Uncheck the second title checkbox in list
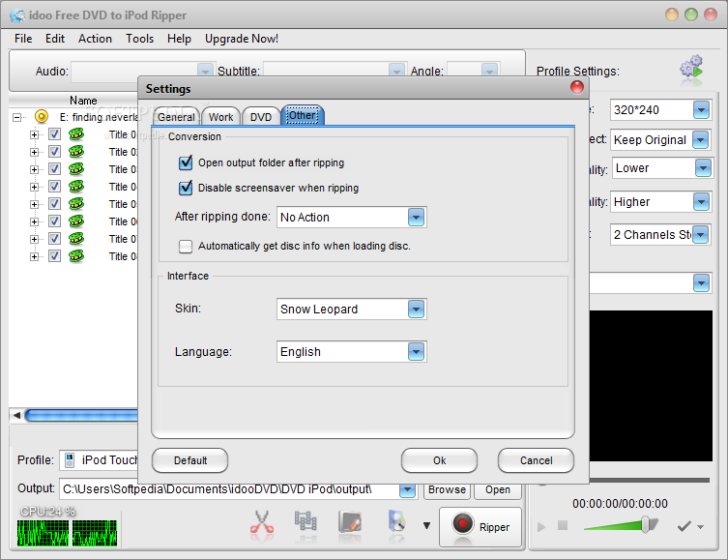Image resolution: width=728 pixels, height=560 pixels. [x=54, y=152]
